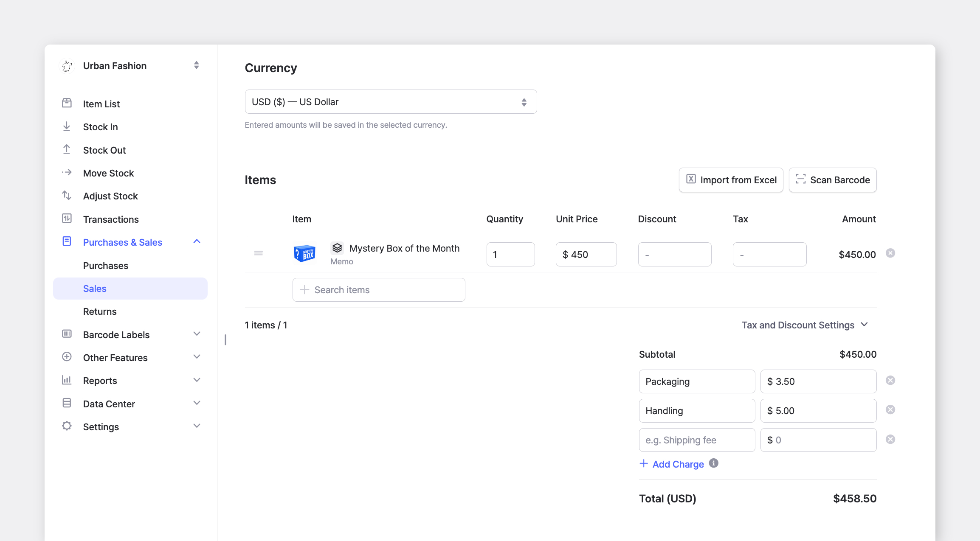Remove the Handling charge row
Screen dimensions: 980x541
(x=890, y=410)
